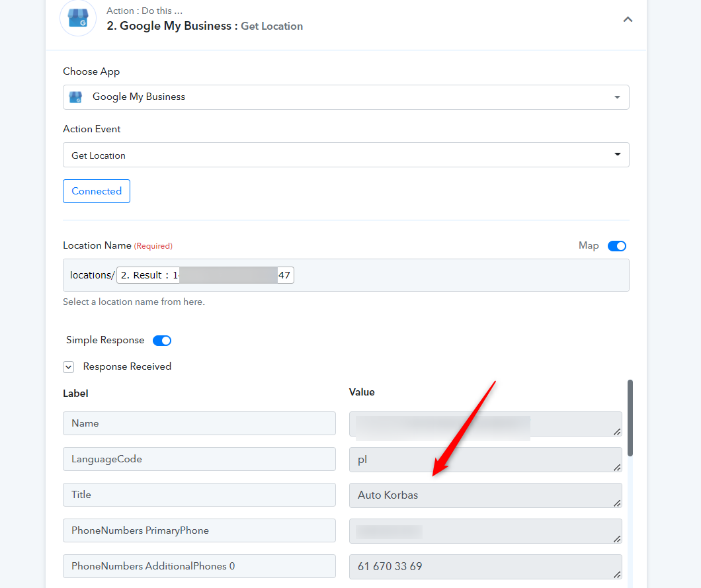
Task: Open the Action Event dropdown
Action: [x=346, y=155]
